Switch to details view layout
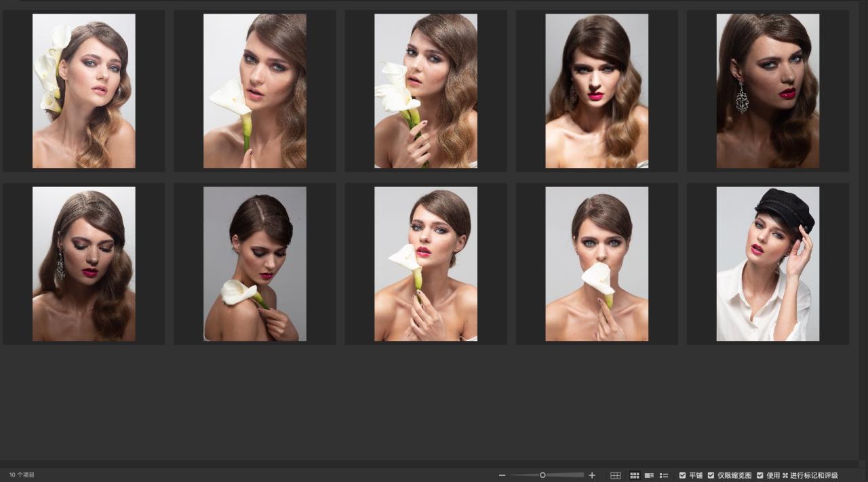Viewport: 868px width, 482px height. tap(649, 475)
